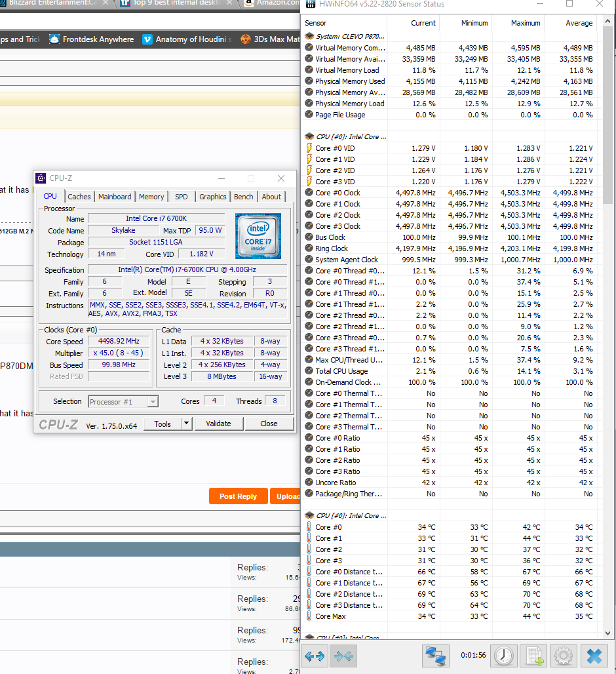Click the orange Upload button in browser
The image size is (616, 674).
(x=286, y=496)
